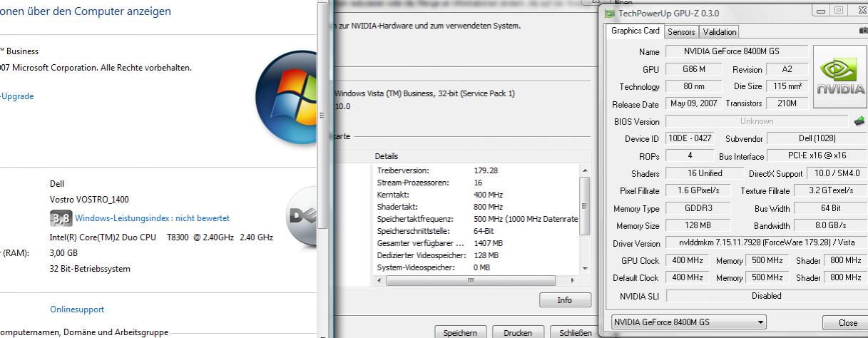
Task: Click the GPU-Z screenshot camera icon
Action: point(864,31)
